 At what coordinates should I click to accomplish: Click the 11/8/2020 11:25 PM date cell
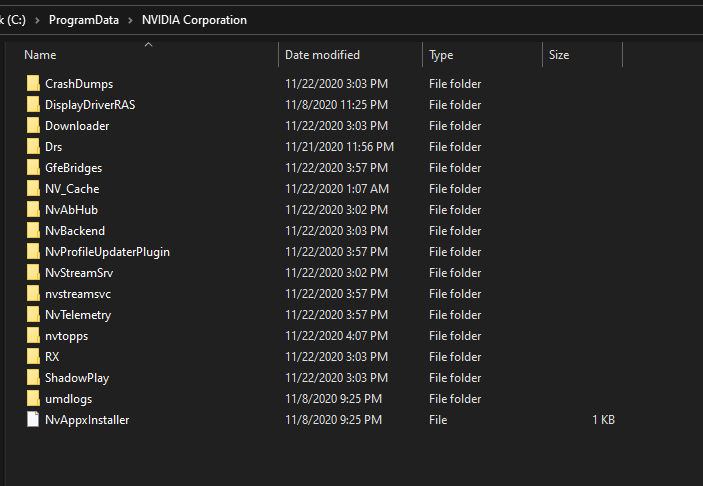337,105
